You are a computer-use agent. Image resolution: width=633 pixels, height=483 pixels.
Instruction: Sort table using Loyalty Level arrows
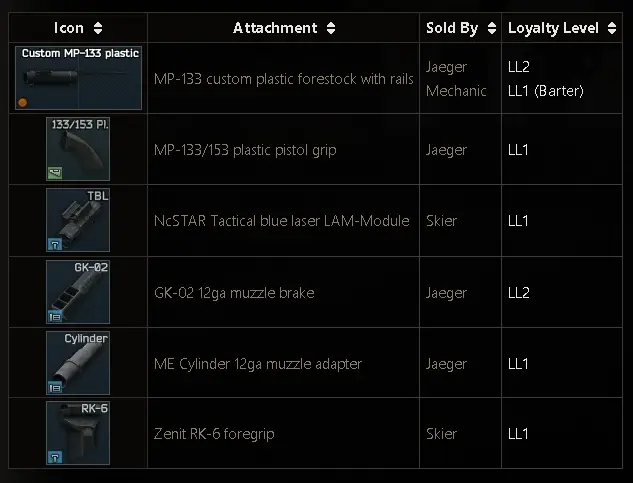(x=612, y=28)
